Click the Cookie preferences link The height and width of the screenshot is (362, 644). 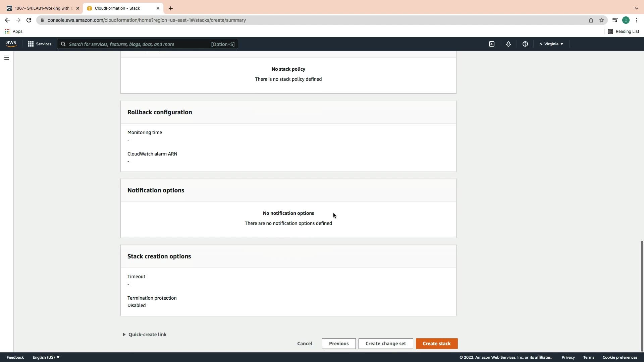click(x=620, y=357)
